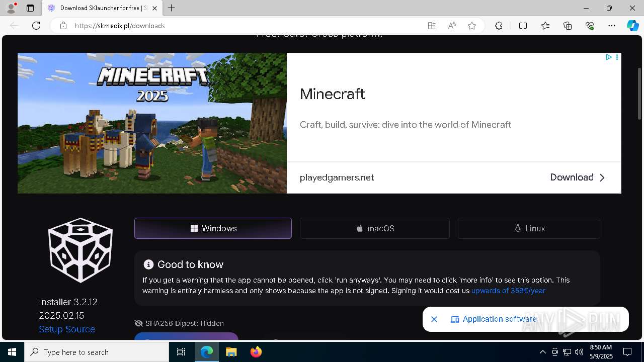Open the Windows Start menu

12,352
